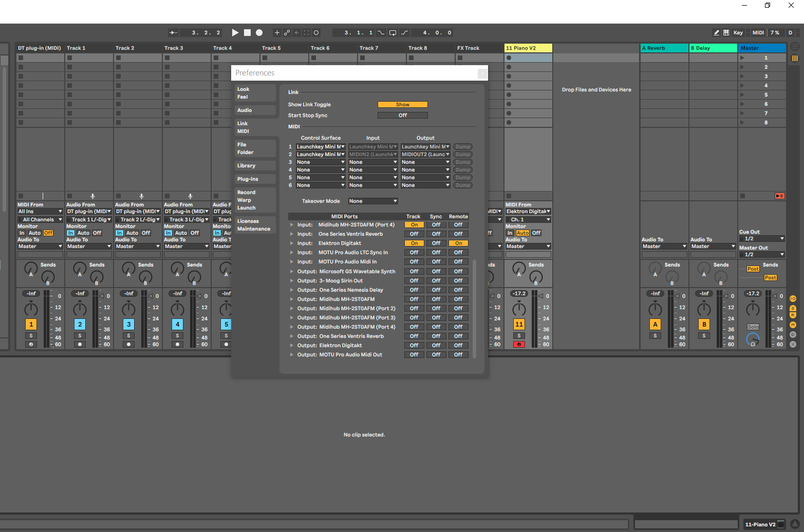Toggle the Track Delay D show button
Screen dimensions: 804x532
(793, 334)
